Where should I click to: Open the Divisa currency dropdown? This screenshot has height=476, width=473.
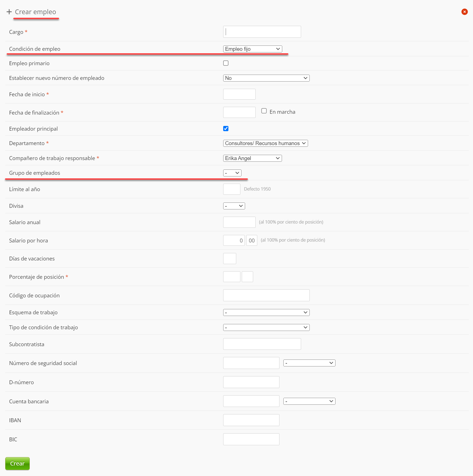click(x=234, y=206)
